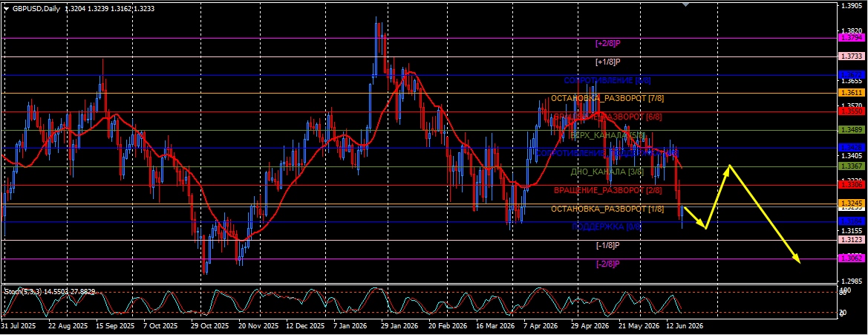Click the 22 Aug 2025 date label

pos(68,326)
